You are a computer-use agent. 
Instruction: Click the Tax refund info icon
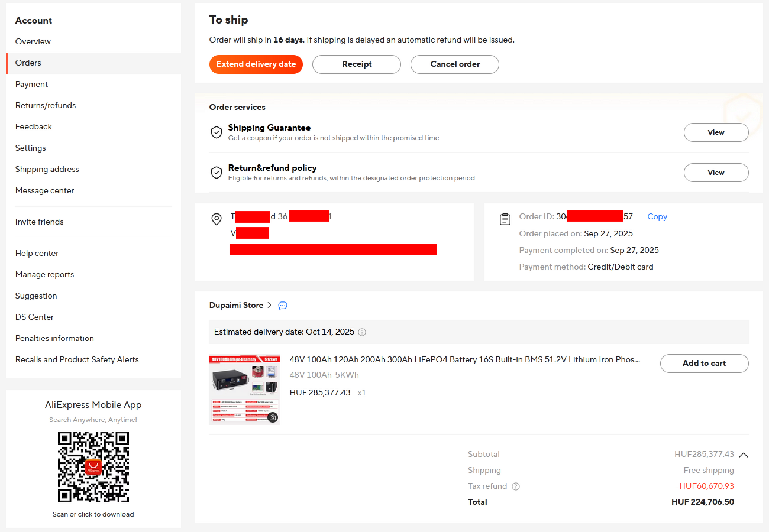point(516,486)
